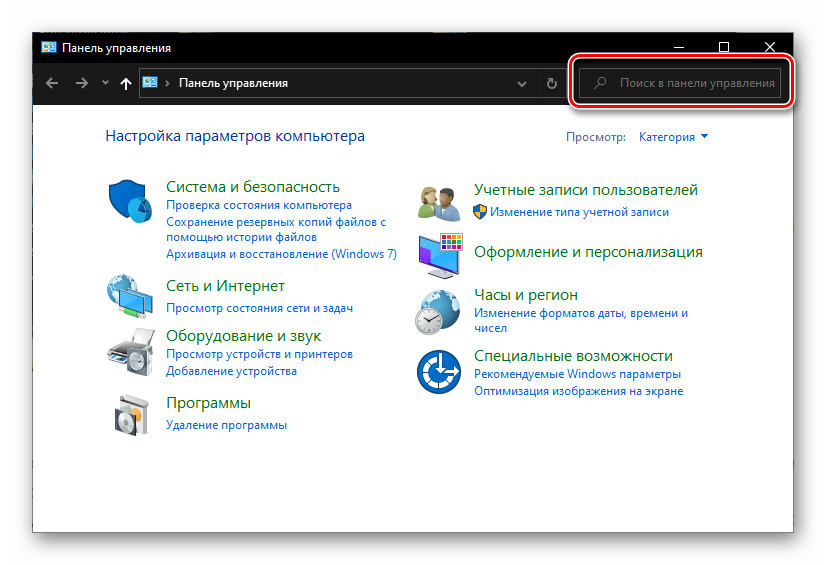826x565 pixels.
Task: Click the Hardware and Sound printer icon
Action: (x=129, y=350)
